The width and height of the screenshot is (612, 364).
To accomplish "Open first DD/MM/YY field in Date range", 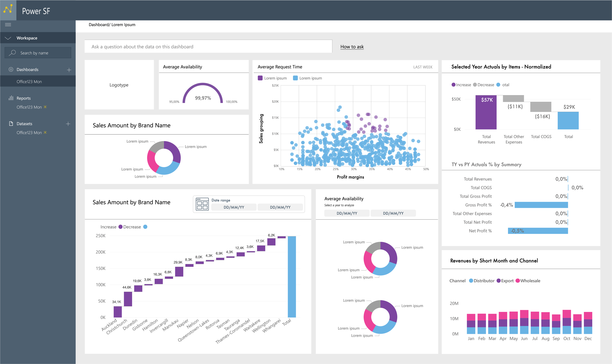I will 234,207.
